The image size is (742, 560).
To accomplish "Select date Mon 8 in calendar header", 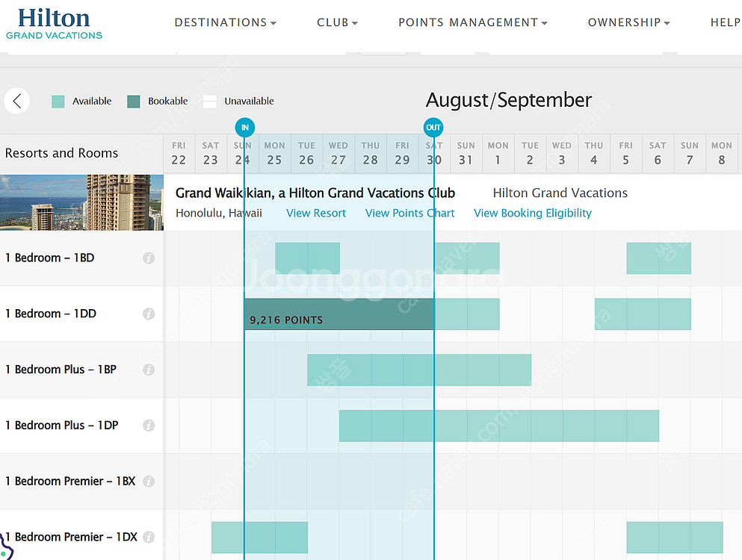I will click(x=722, y=153).
